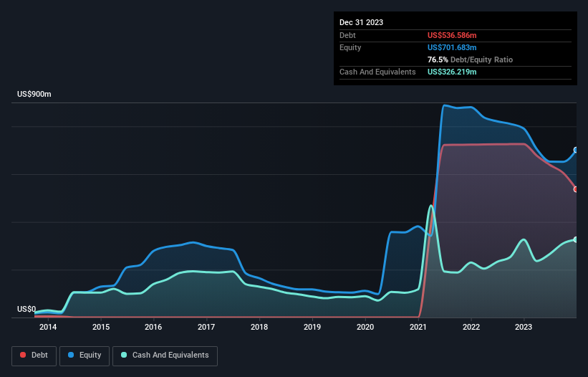588x377 pixels.
Task: Select the red Debt endpoint marker on chart
Action: (576, 189)
